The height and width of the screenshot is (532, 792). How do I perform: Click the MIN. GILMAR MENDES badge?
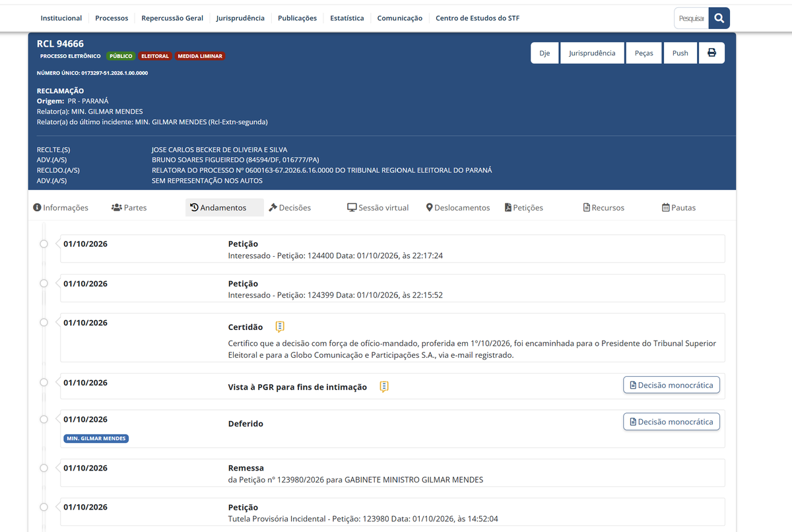96,438
